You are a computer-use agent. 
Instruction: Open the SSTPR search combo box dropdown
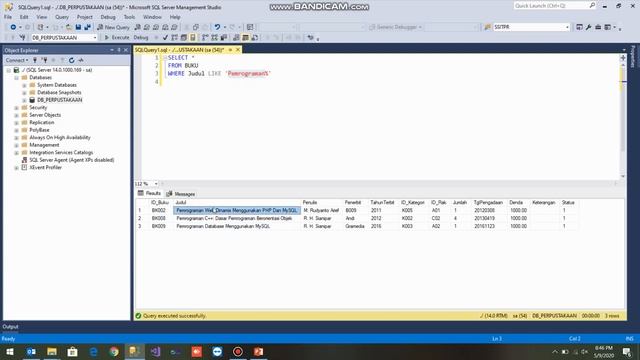[567, 27]
